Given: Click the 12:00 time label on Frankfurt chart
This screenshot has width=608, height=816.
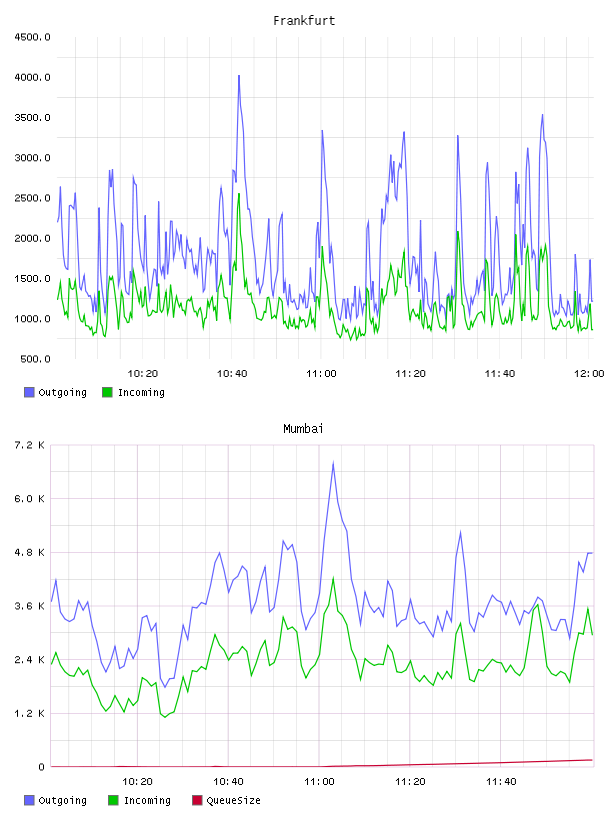Looking at the screenshot, I should (589, 374).
